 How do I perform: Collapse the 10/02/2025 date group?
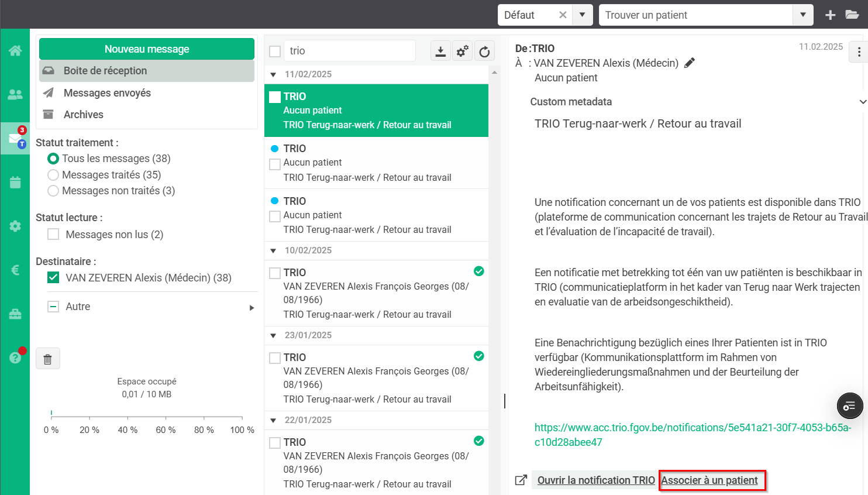click(x=273, y=251)
